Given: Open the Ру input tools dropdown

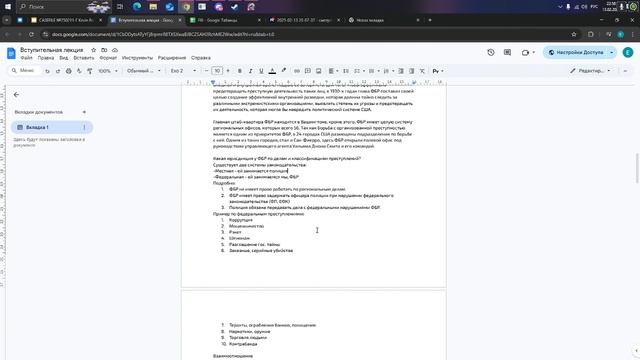Looking at the screenshot, I should [x=438, y=71].
